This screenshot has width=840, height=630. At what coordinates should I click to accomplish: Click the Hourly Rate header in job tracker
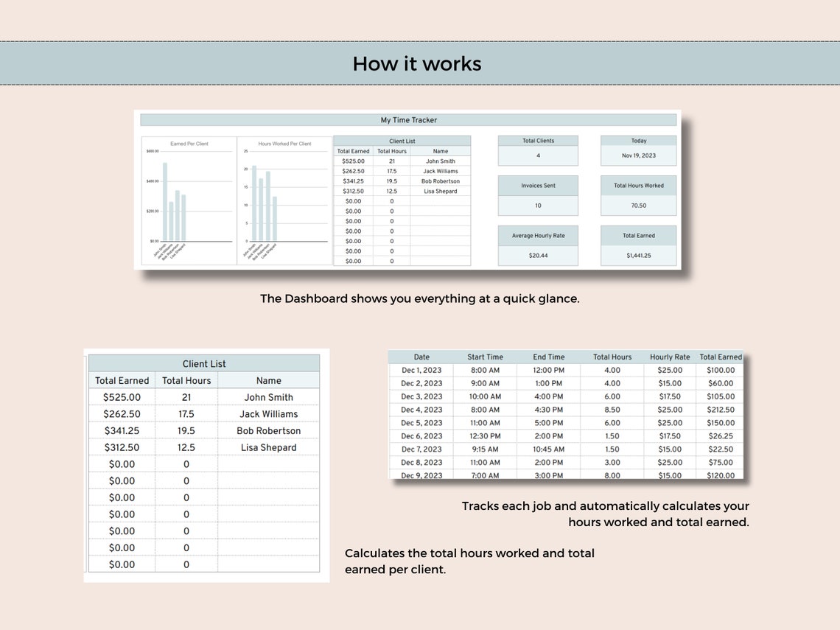669,357
